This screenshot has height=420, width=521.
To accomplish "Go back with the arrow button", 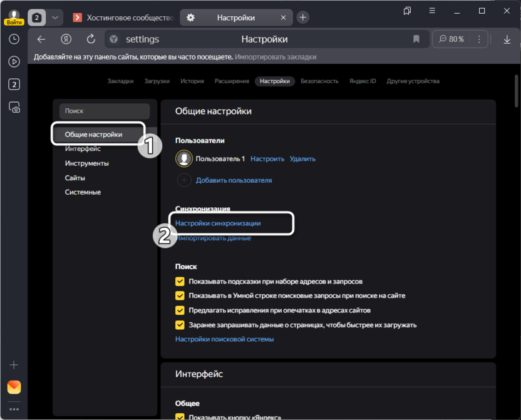I will tap(41, 39).
